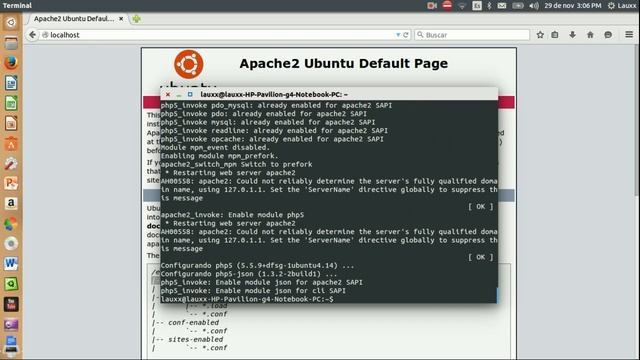The height and width of the screenshot is (360, 640).
Task: Reload the localhost page
Action: 406,35
